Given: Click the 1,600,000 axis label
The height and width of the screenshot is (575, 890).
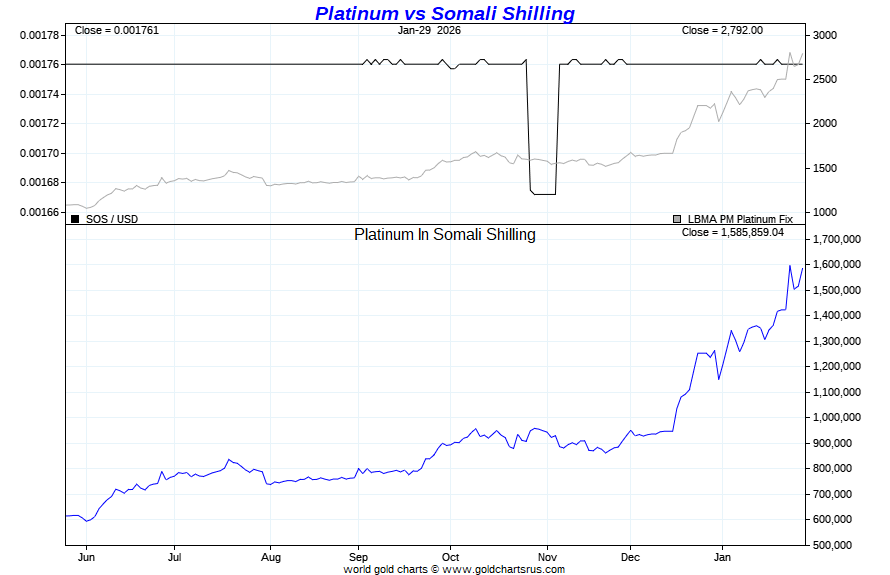Looking at the screenshot, I should pyautogui.click(x=837, y=265).
